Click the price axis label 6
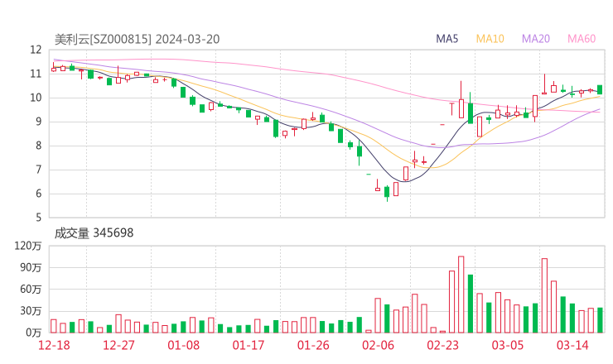Image resolution: width=613 pixels, height=364 pixels. point(38,194)
